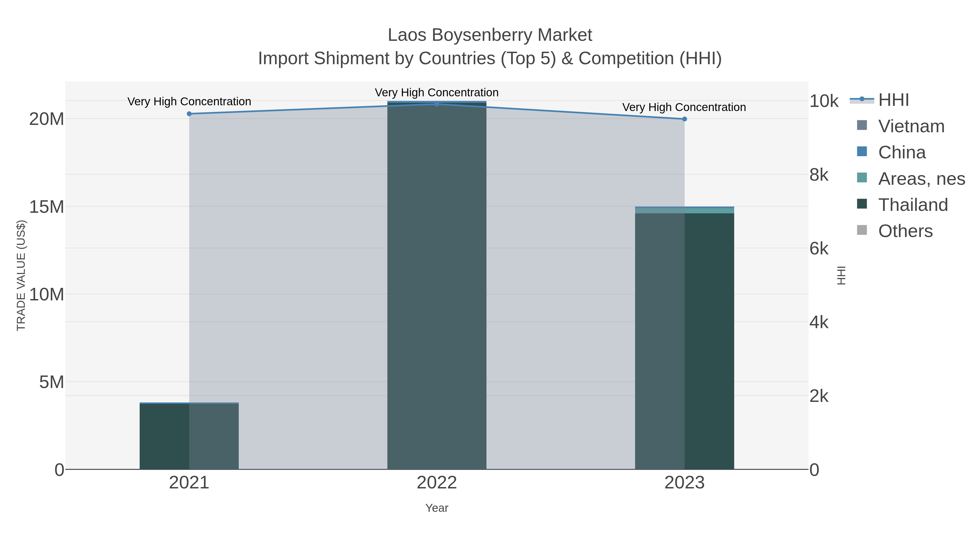The height and width of the screenshot is (551, 980).
Task: Click the 4k HHI axis tick
Action: [819, 322]
